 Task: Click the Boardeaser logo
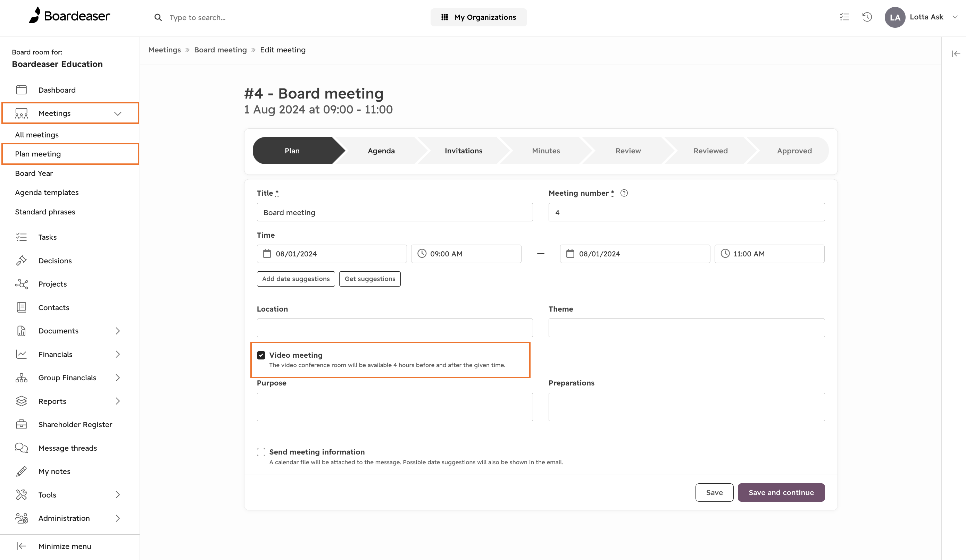pyautogui.click(x=69, y=16)
